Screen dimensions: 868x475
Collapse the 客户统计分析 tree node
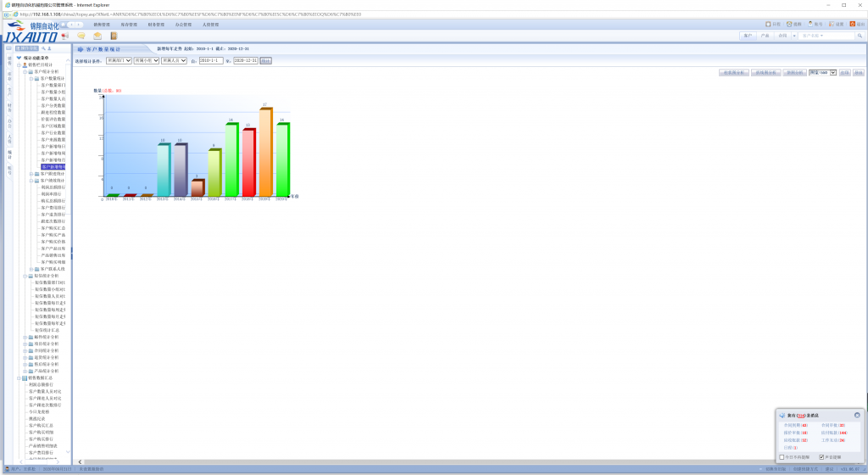(x=25, y=72)
